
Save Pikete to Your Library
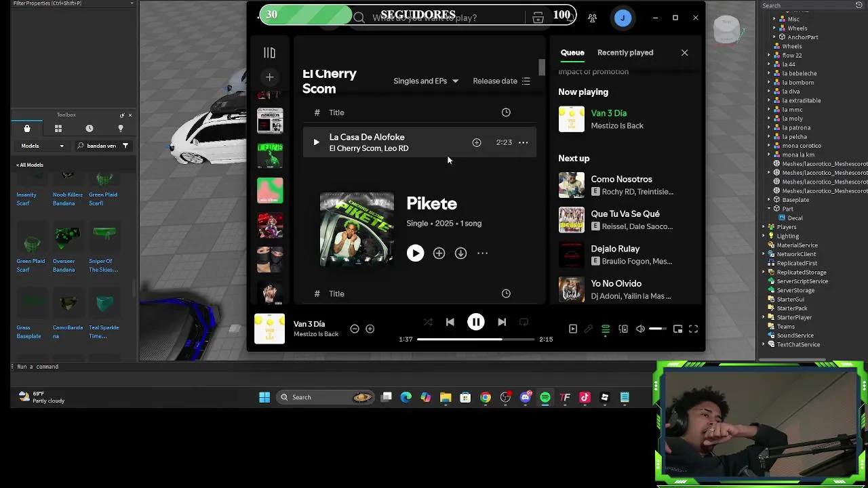pos(439,253)
